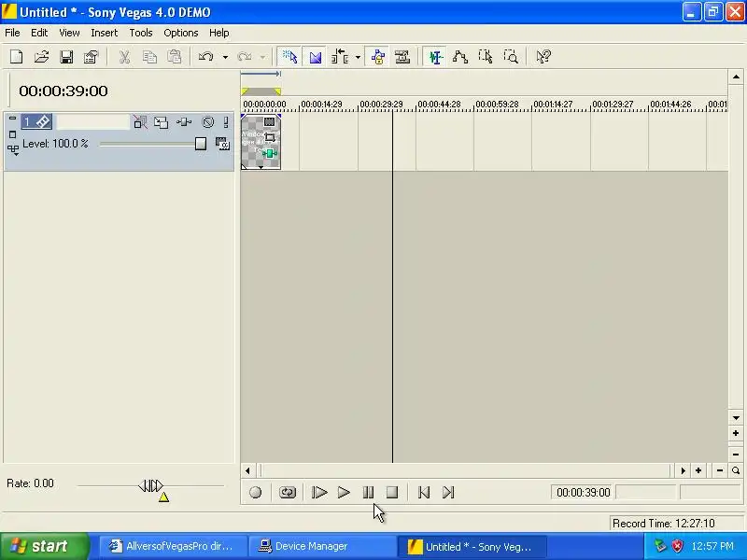Viewport: 747px width, 560px height.
Task: Open the Options menu
Action: coord(180,33)
